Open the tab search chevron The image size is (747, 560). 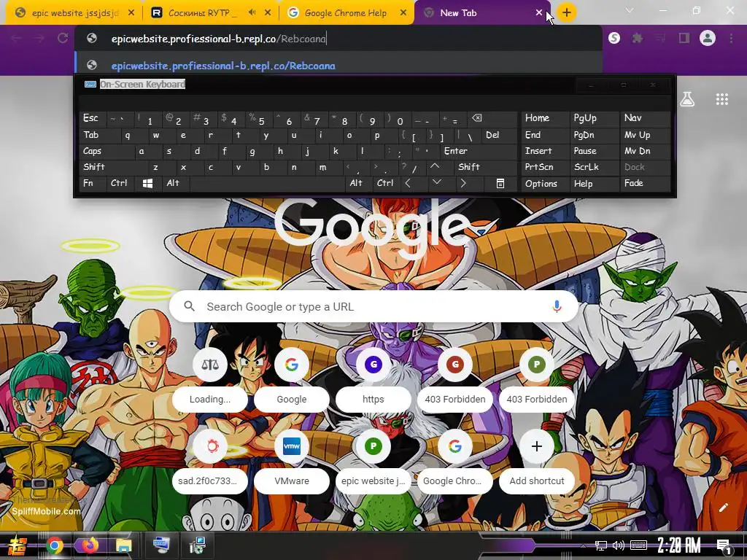(630, 10)
